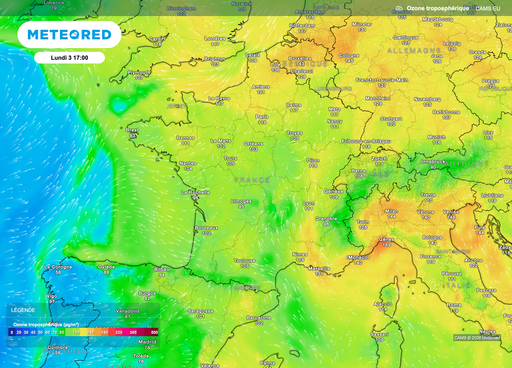Click the Rome city label
Image resolution: width=512 pixels, height=368 pixels.
pyautogui.click(x=454, y=305)
